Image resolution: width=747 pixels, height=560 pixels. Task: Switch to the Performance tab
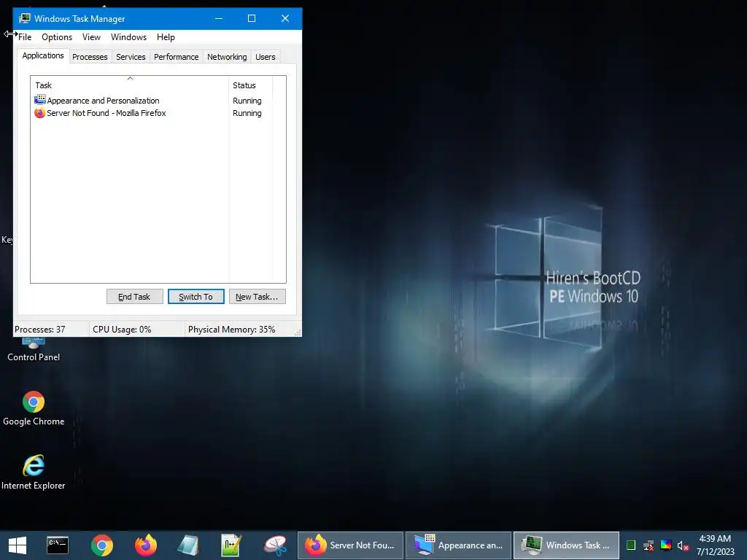(176, 57)
